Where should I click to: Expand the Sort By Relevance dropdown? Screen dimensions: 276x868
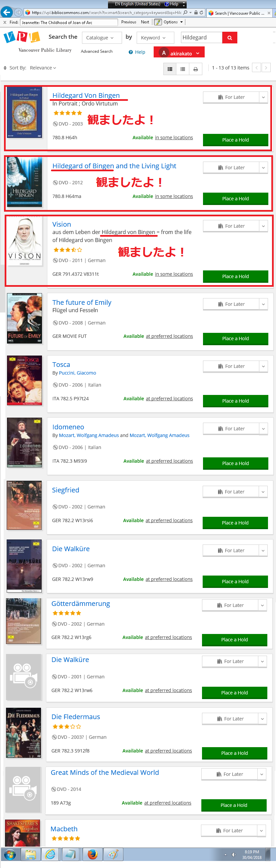coord(43,68)
